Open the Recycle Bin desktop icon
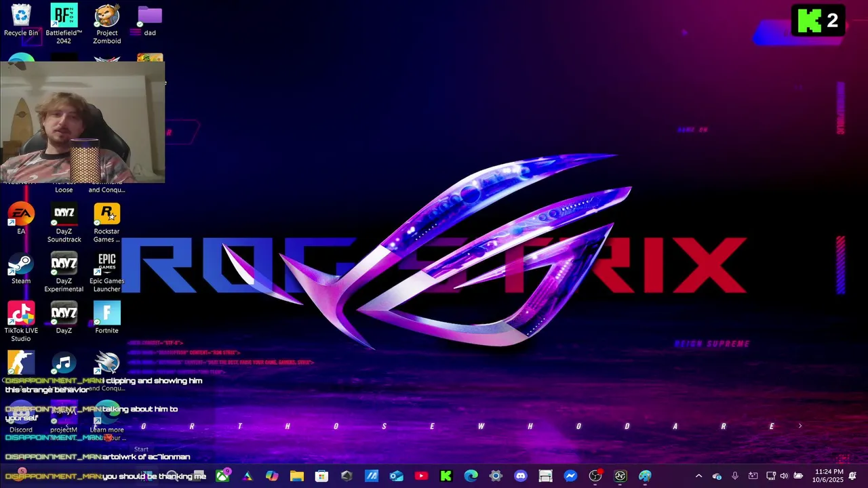This screenshot has height=488, width=868. point(21,20)
